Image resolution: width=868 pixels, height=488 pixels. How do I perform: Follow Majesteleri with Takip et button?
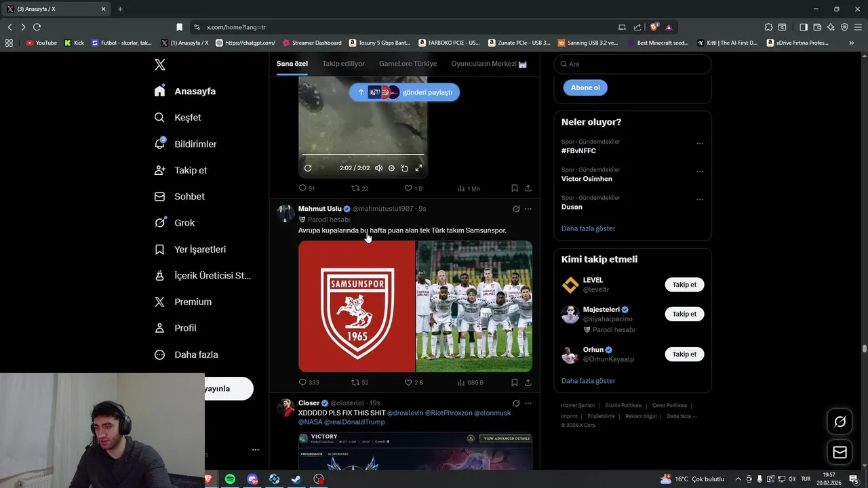click(684, 314)
